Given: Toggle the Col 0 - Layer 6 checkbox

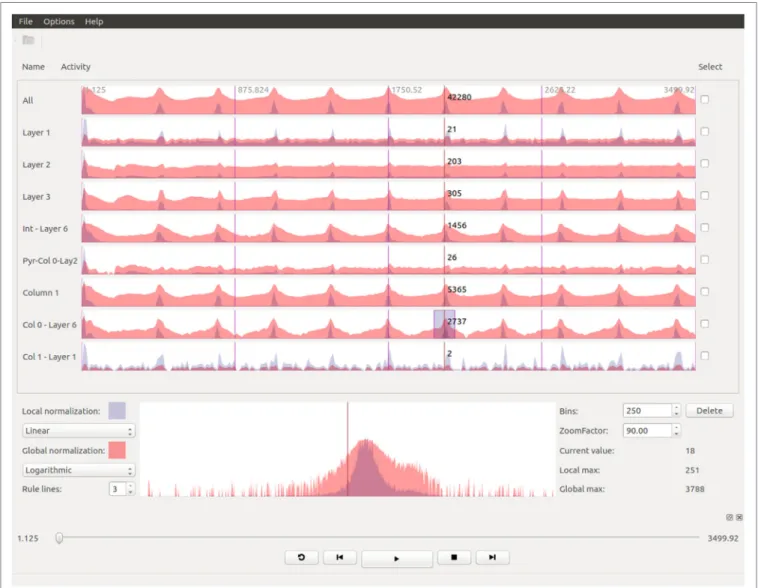Looking at the screenshot, I should click(705, 323).
